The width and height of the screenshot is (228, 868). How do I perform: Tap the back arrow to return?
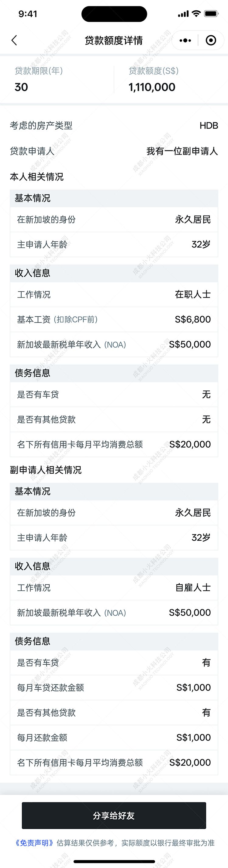tap(14, 40)
